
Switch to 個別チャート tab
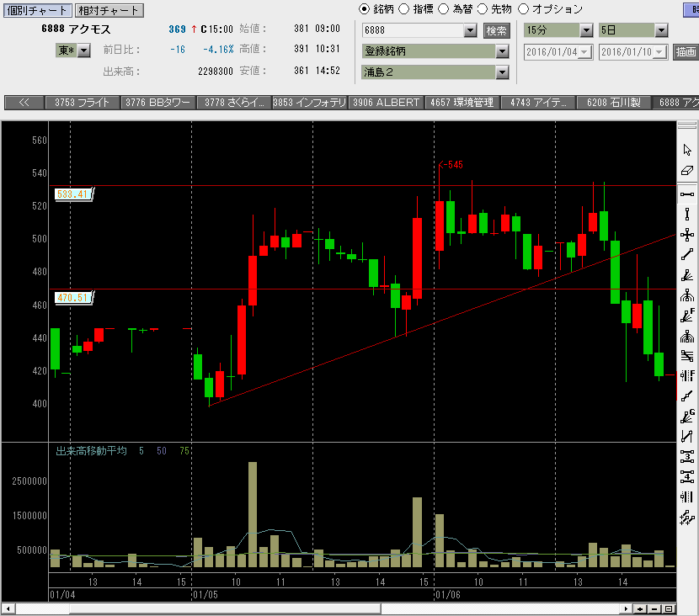(x=37, y=10)
